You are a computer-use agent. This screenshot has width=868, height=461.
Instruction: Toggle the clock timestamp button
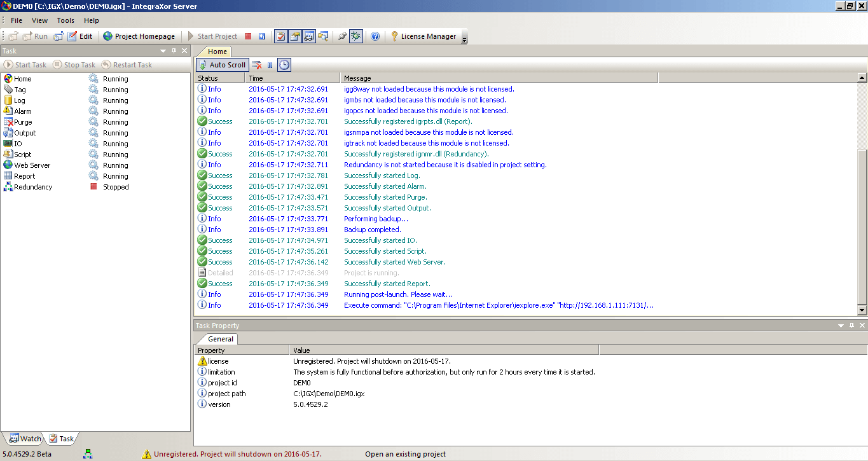pos(284,65)
